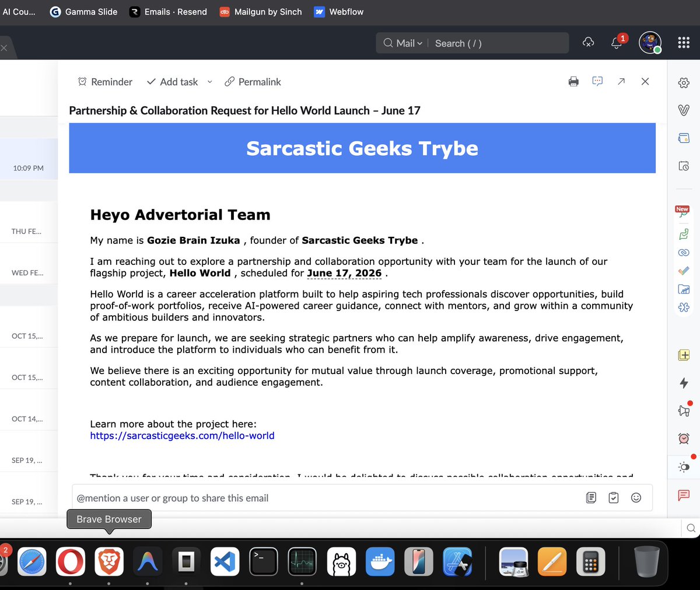Open the user profile avatar
Screen dimensions: 700x590
[650, 43]
